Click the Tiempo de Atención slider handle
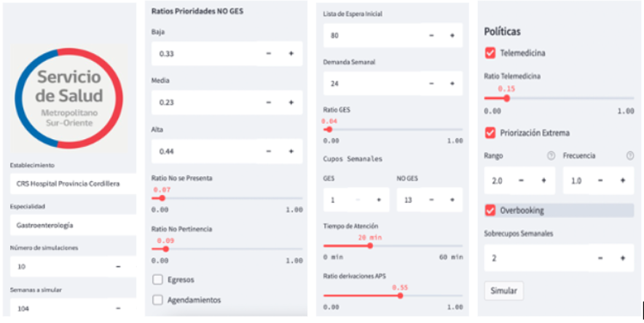 tap(370, 245)
